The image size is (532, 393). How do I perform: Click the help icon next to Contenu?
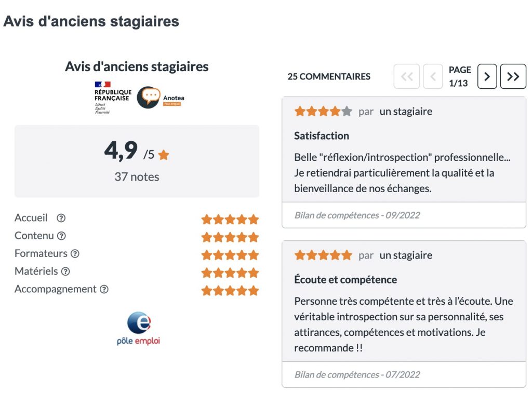61,236
